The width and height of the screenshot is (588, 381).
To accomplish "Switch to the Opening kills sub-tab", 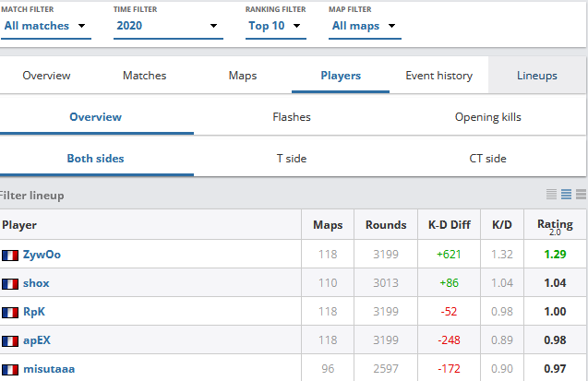I will (x=488, y=117).
